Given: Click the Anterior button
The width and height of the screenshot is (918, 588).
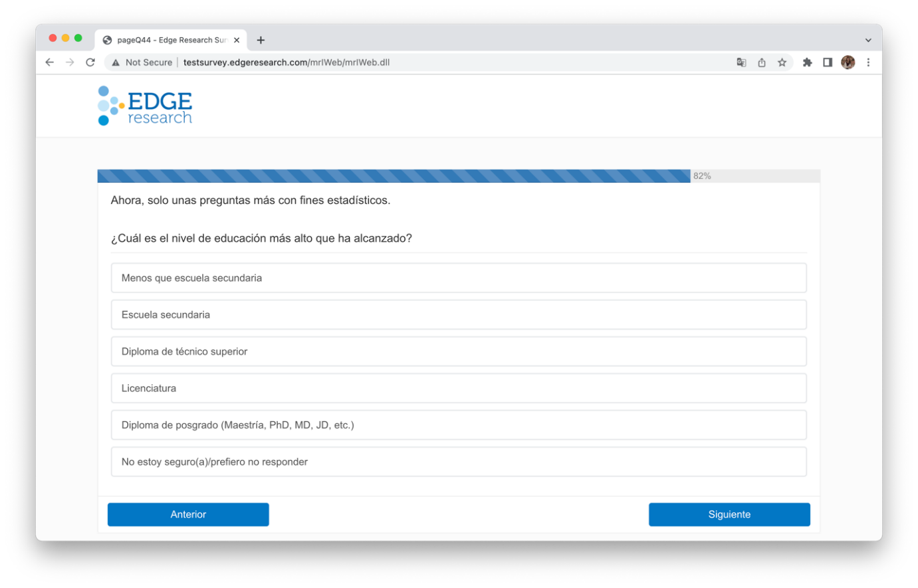Looking at the screenshot, I should pos(188,514).
